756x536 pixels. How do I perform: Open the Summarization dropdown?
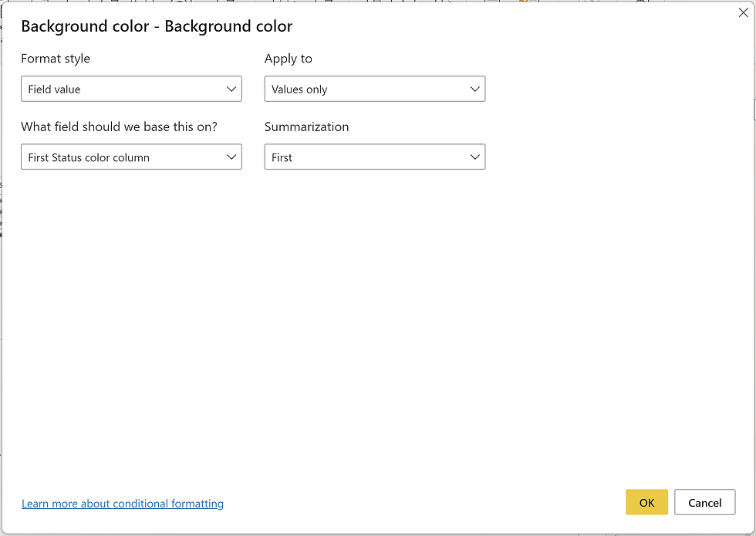coord(375,157)
